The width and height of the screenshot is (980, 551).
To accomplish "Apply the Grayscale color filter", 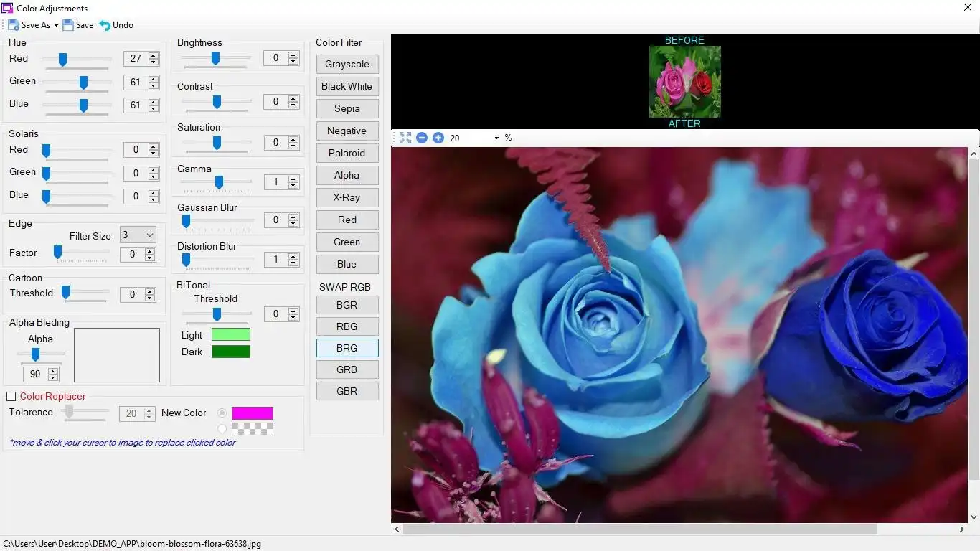I will pyautogui.click(x=347, y=64).
